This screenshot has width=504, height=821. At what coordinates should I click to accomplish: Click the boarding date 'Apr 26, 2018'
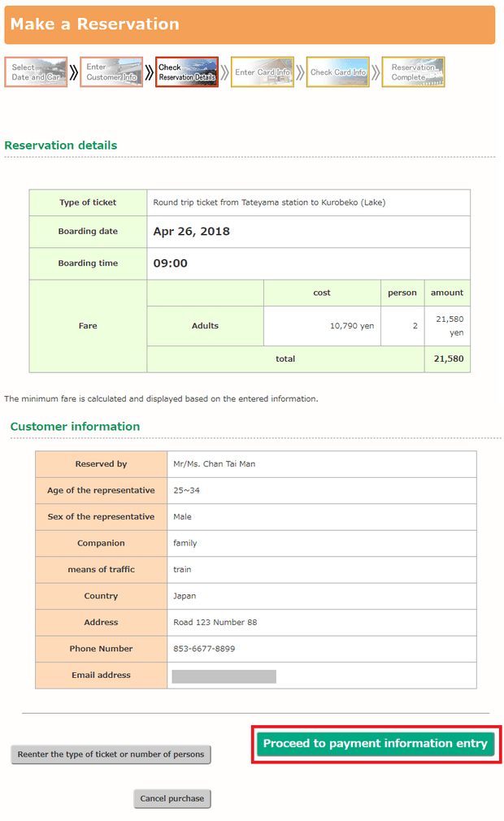point(192,232)
